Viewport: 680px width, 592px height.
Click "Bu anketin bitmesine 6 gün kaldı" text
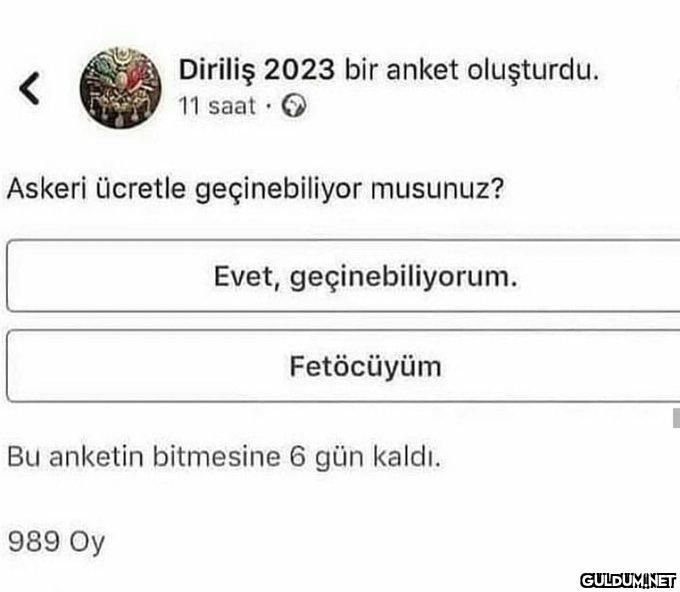pyautogui.click(x=224, y=457)
